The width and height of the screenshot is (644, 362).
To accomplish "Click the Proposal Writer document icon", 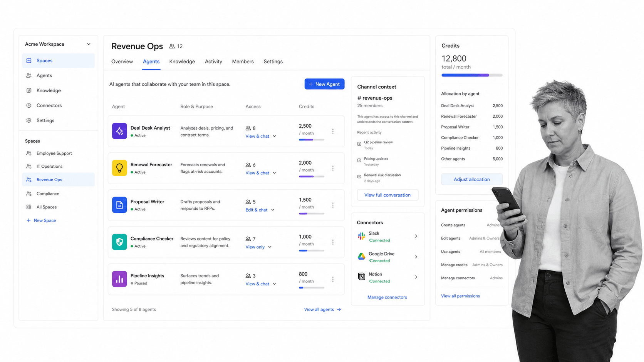I will coord(119,205).
